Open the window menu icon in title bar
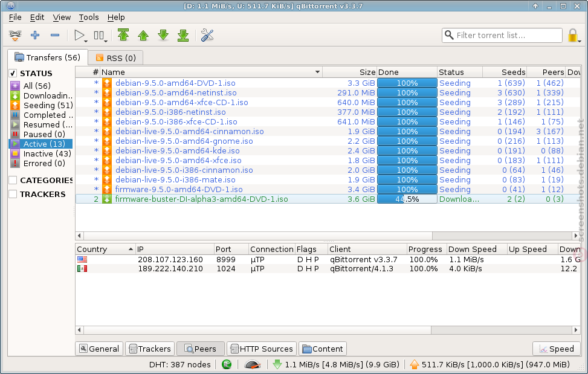Screen dimensions: 588x374 [10, 6]
